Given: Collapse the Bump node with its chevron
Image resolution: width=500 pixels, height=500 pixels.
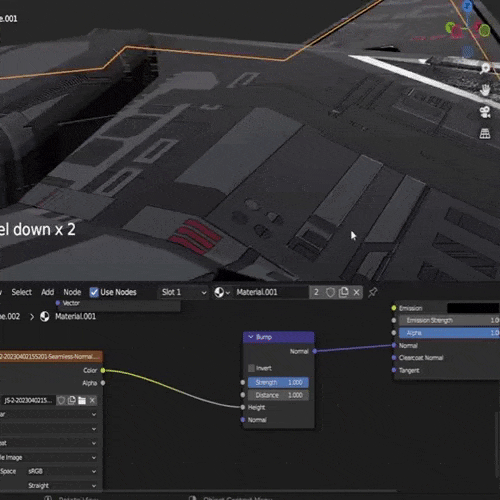Looking at the screenshot, I should pyautogui.click(x=251, y=337).
